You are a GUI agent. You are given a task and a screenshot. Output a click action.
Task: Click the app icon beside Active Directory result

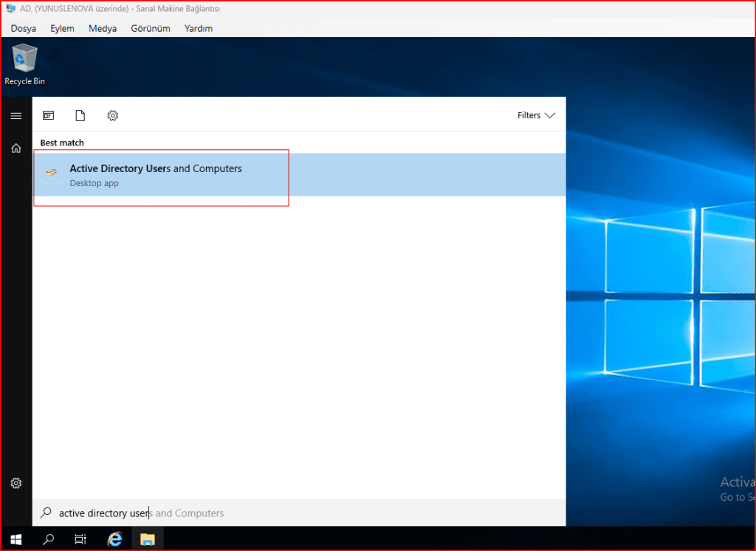(51, 172)
